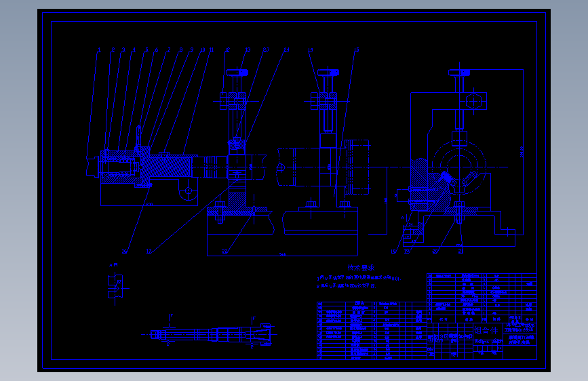Click part callout number 14
This screenshot has width=588, height=381.
310,50
